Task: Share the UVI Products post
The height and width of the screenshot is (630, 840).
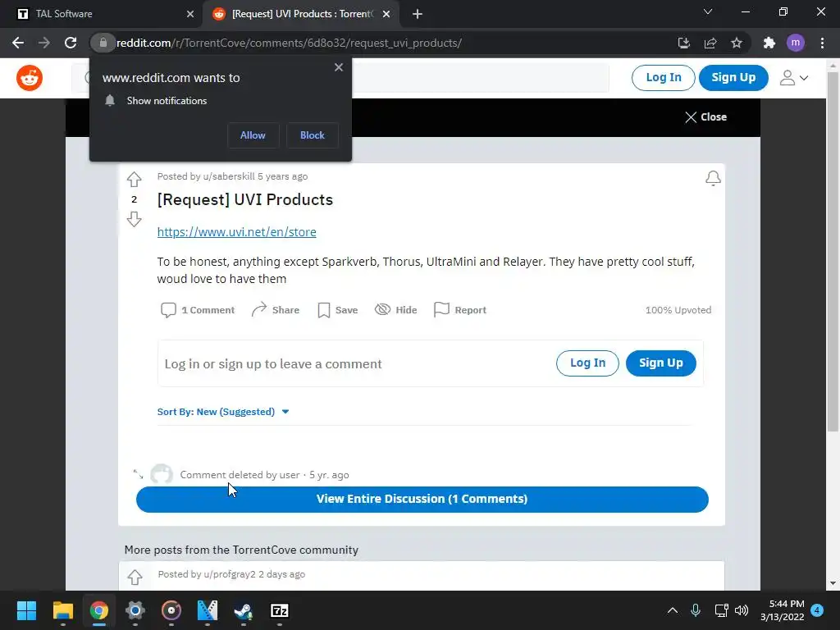Action: tap(276, 309)
